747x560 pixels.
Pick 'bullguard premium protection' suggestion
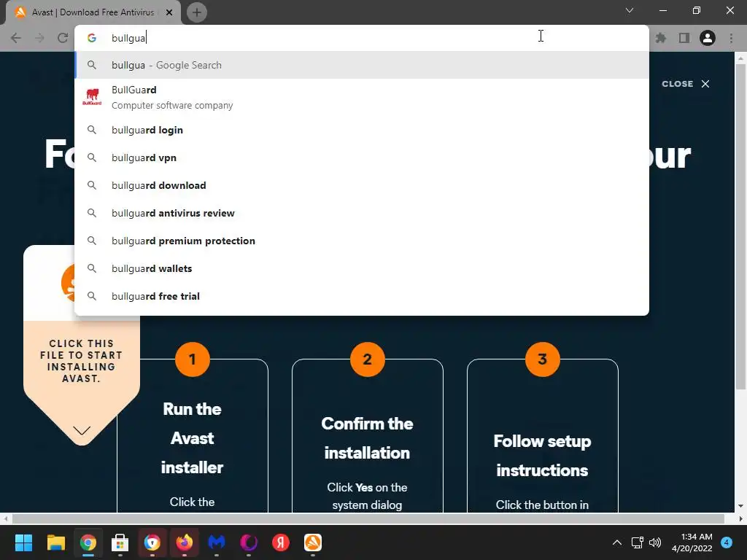tap(362, 241)
